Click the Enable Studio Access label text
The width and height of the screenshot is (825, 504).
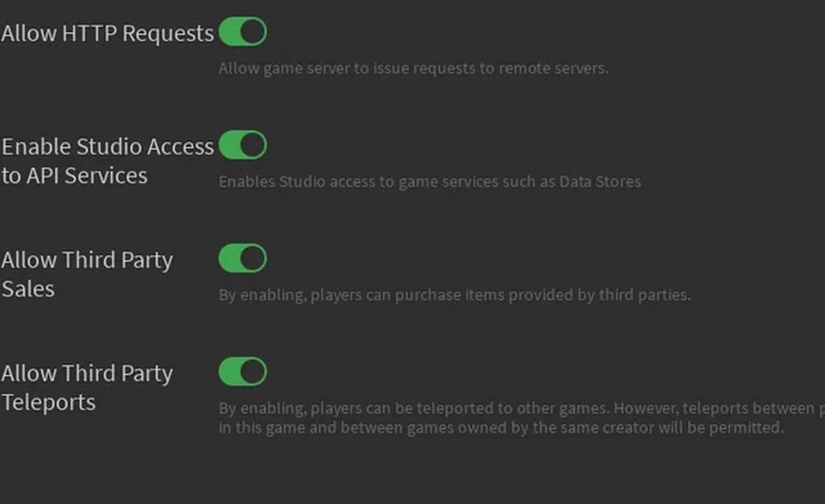pyautogui.click(x=107, y=146)
